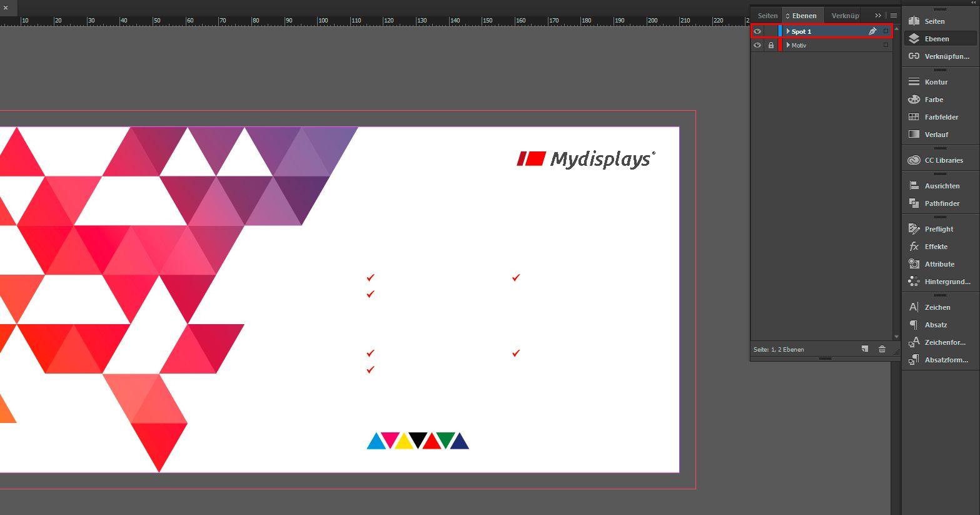The height and width of the screenshot is (515, 980).
Task: Open the Absatzformate panel
Action: tap(940, 360)
